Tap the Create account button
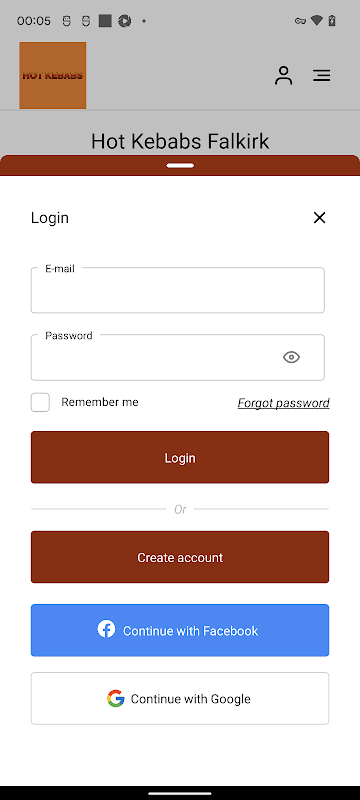The image size is (360, 800). click(x=180, y=557)
